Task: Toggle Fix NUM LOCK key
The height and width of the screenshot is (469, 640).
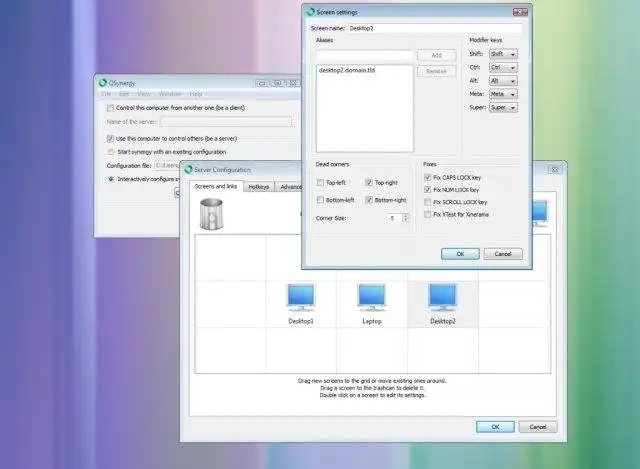Action: [x=427, y=190]
